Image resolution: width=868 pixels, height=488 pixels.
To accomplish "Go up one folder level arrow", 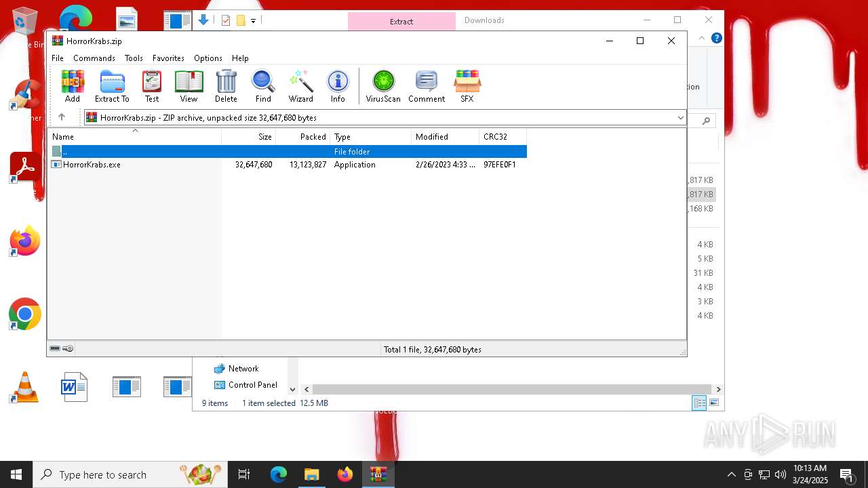I will point(62,117).
